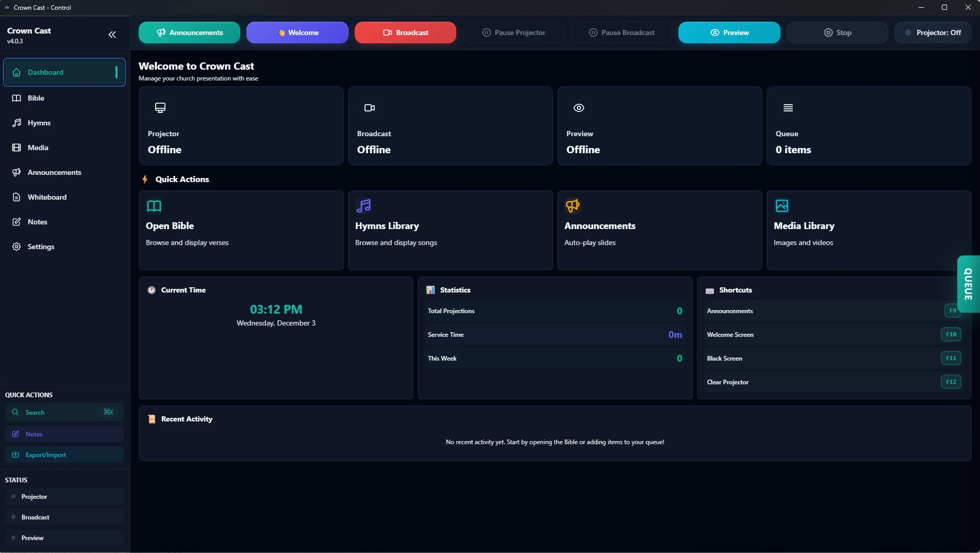The image size is (980, 553).
Task: Select the Hymns music note icon in sidebar
Action: click(x=17, y=123)
